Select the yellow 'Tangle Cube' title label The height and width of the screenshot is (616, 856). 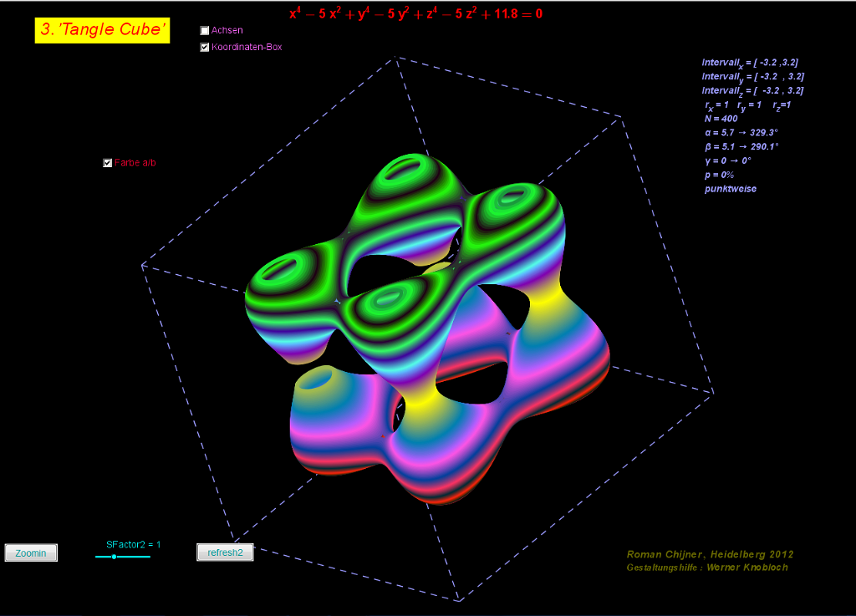[102, 31]
